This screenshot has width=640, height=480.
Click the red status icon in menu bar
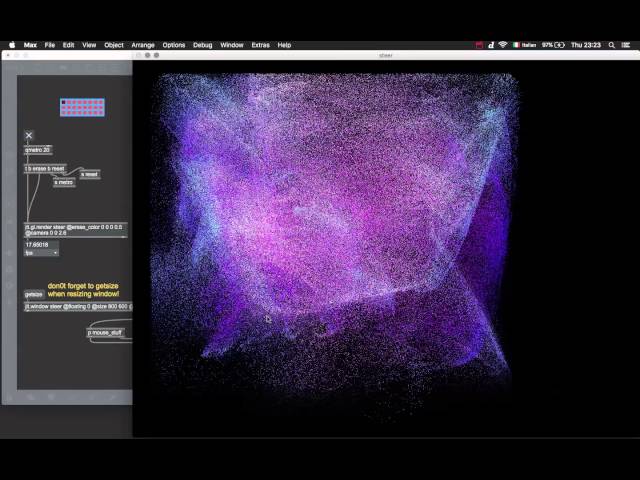[x=480, y=45]
